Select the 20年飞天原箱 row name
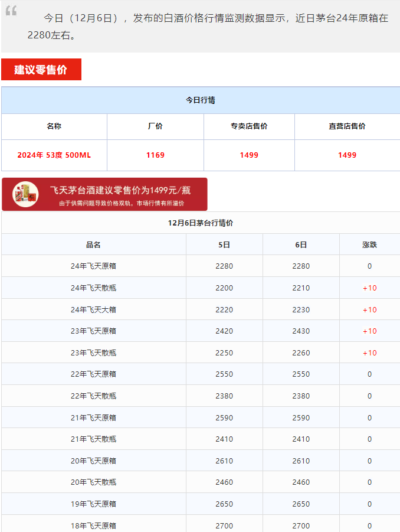 point(94,461)
